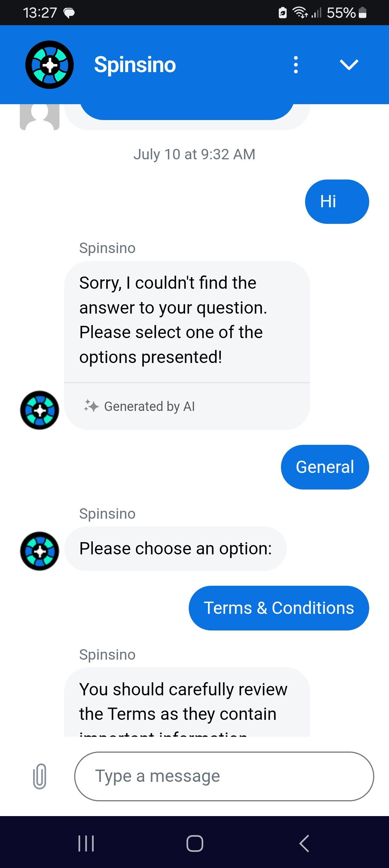Collapse the chat with the down chevron
389x868 pixels.
click(349, 65)
